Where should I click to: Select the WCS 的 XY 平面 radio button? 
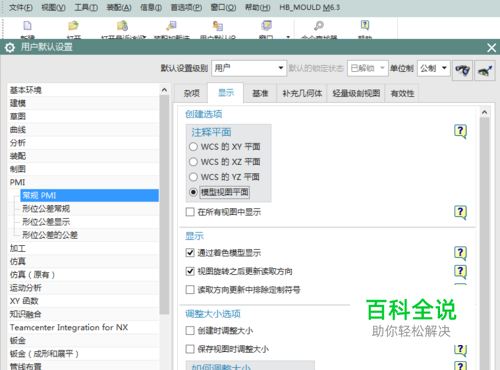click(193, 147)
